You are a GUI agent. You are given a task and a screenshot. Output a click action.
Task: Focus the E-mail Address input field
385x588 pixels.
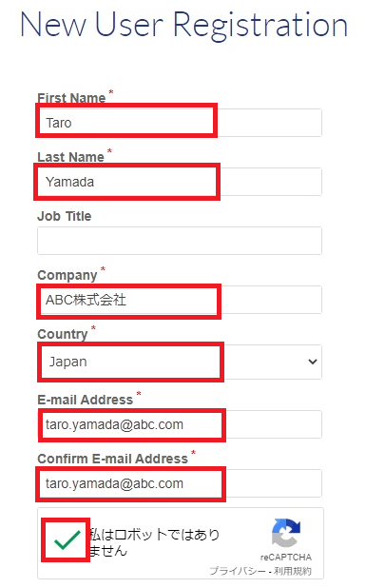tap(180, 424)
